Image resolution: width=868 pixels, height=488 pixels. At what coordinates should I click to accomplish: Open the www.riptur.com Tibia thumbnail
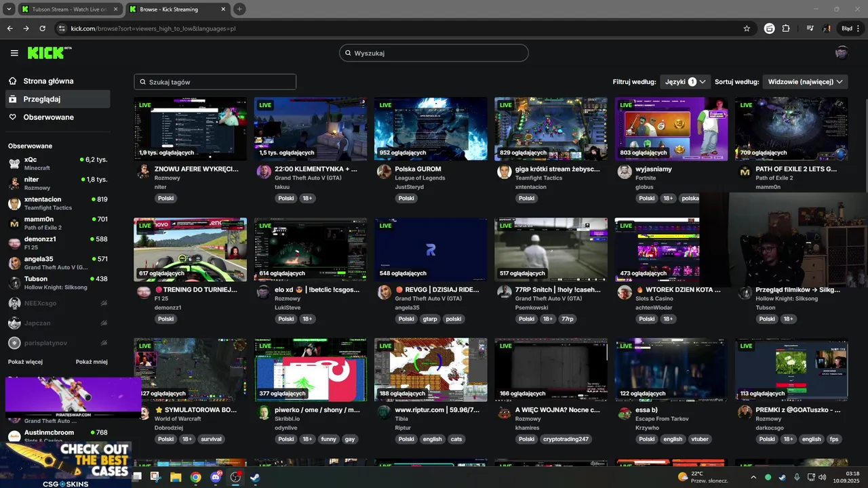coord(431,369)
